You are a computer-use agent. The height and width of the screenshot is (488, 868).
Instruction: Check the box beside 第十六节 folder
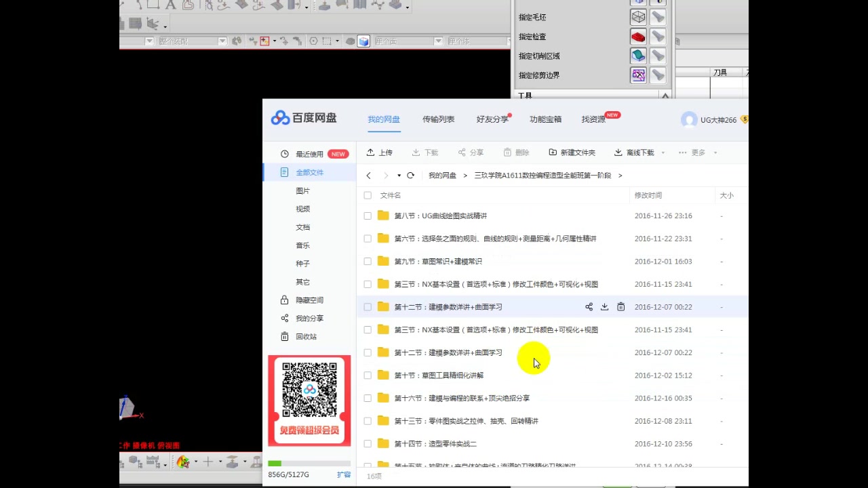[367, 398]
